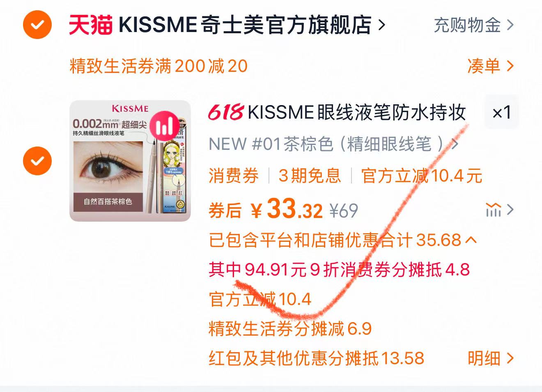The width and height of the screenshot is (542, 392).
Task: Open 充购物金 recharge link
Action: [x=474, y=25]
